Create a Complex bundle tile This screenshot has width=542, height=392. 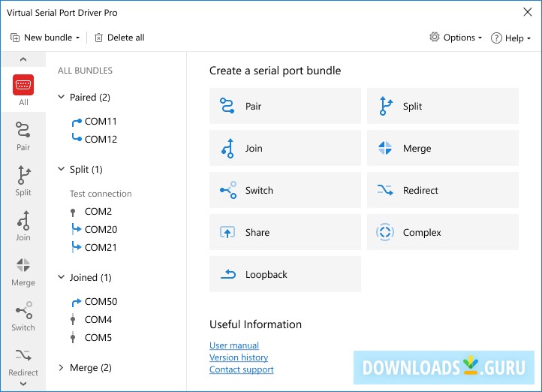(x=443, y=232)
